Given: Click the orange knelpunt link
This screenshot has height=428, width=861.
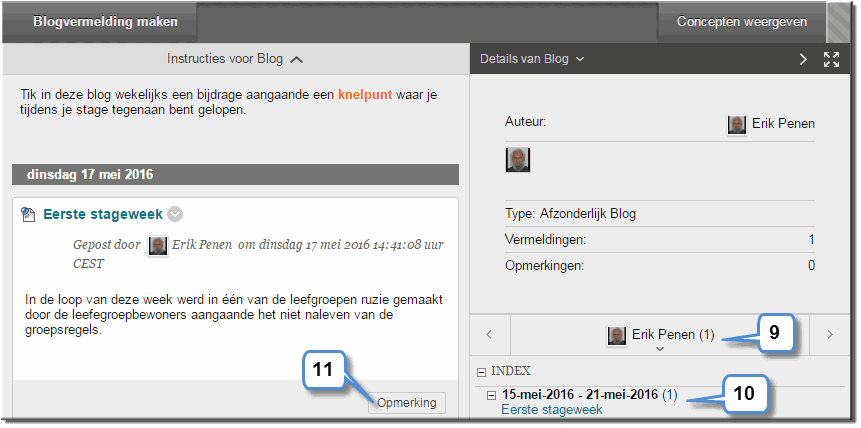Looking at the screenshot, I should click(x=365, y=95).
